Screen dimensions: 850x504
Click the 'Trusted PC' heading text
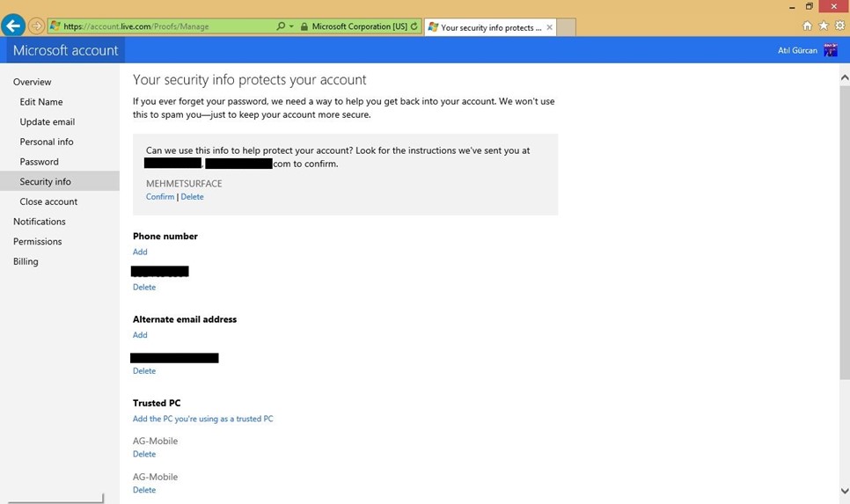[x=157, y=403]
